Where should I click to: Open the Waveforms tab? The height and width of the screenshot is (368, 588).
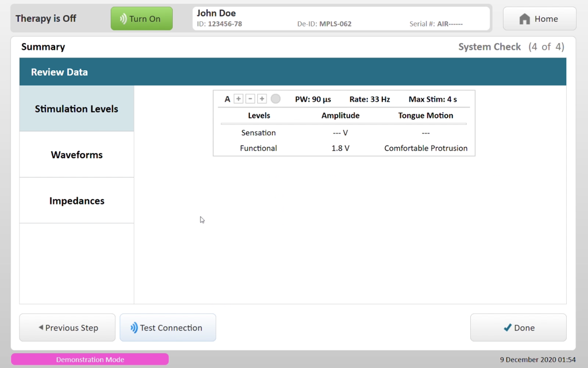pyautogui.click(x=76, y=154)
